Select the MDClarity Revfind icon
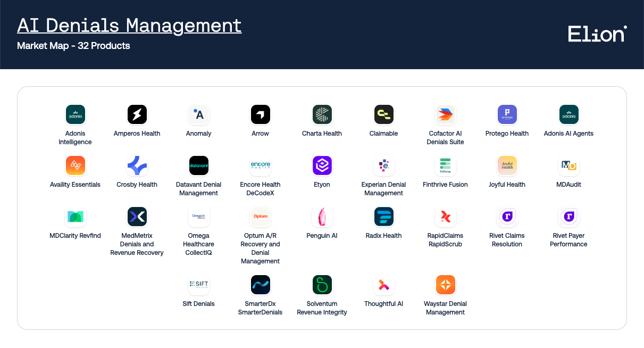This screenshot has width=644, height=348. click(75, 217)
